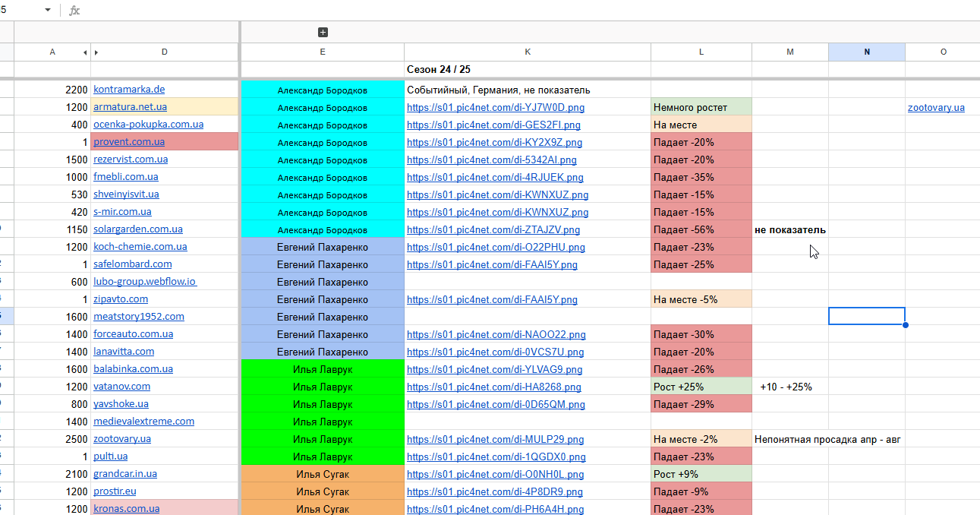
Task: Open the Name box dropdown arrow
Action: [x=48, y=11]
